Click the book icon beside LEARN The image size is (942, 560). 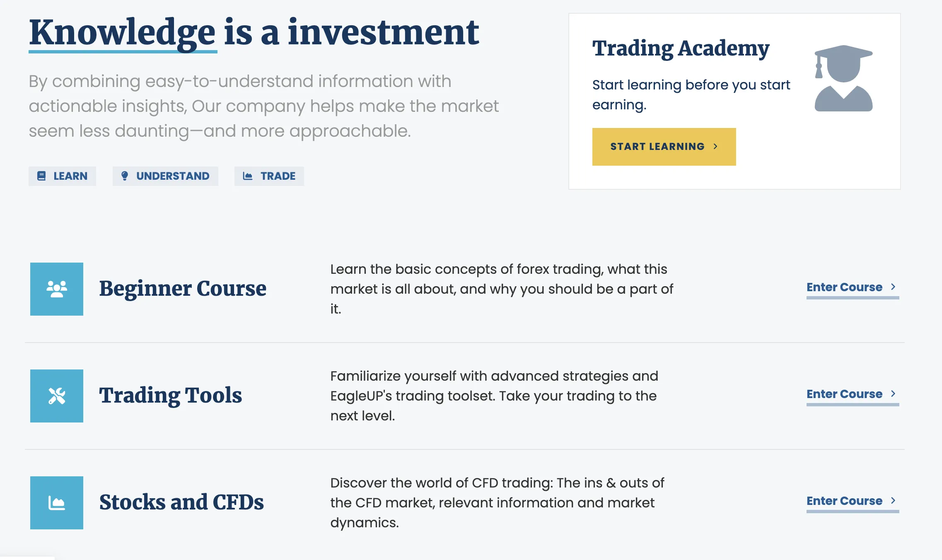pyautogui.click(x=41, y=176)
